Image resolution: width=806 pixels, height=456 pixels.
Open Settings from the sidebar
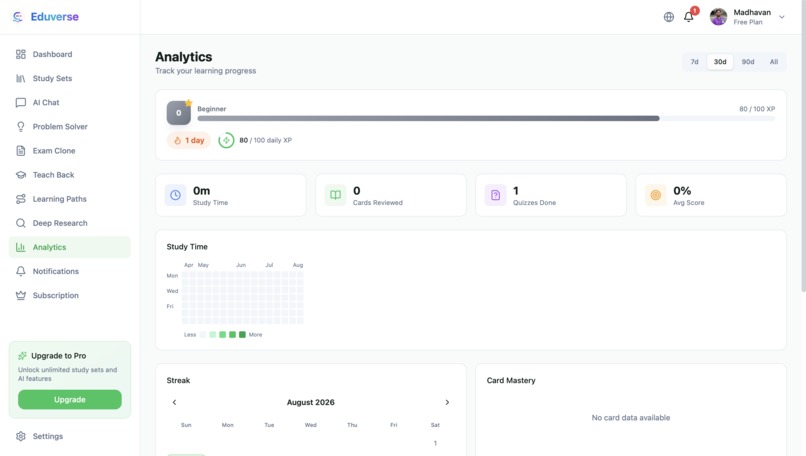coord(70,436)
